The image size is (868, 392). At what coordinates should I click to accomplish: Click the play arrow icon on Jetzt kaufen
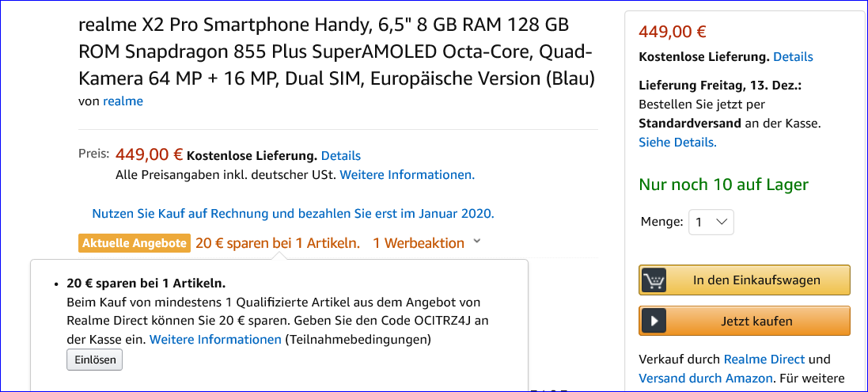click(654, 322)
